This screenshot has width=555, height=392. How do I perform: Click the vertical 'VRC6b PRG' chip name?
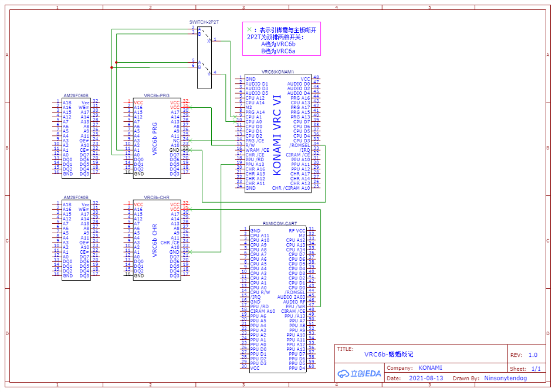pos(155,138)
